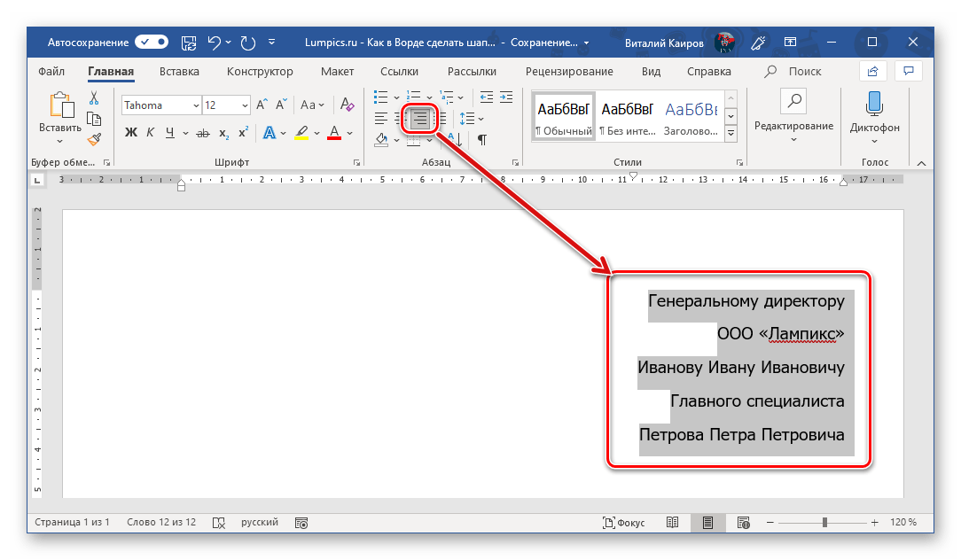Switch to the Рецензирование tab

pyautogui.click(x=568, y=72)
